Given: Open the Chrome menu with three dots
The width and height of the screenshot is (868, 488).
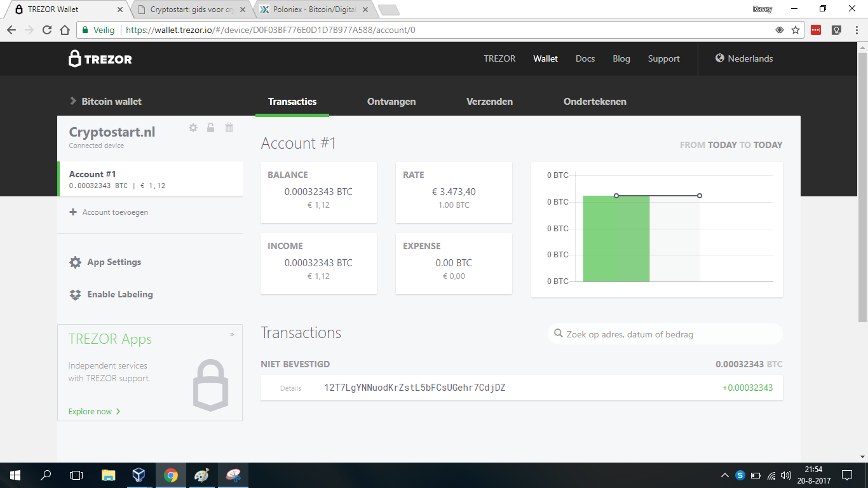Looking at the screenshot, I should pyautogui.click(x=855, y=30).
